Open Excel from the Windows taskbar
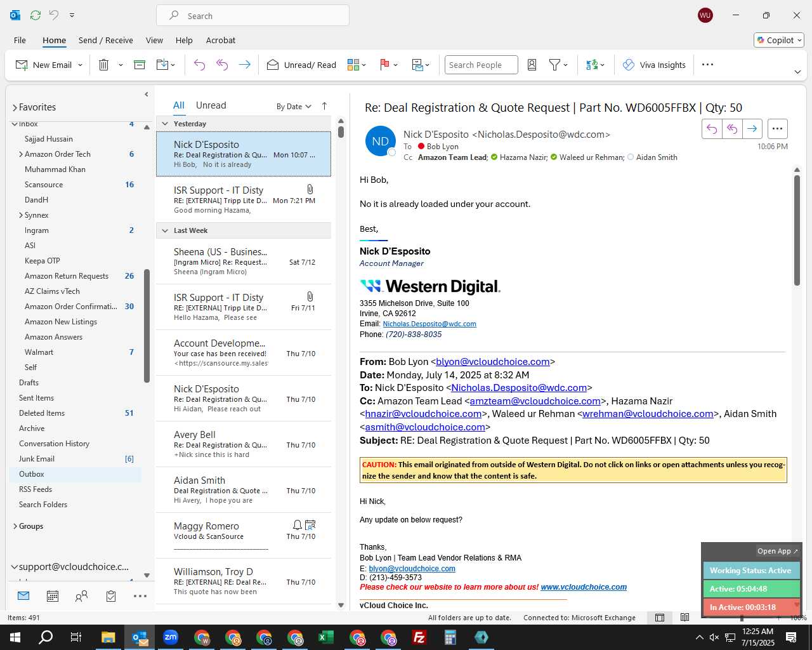Viewport: 812px width, 650px height. click(326, 637)
